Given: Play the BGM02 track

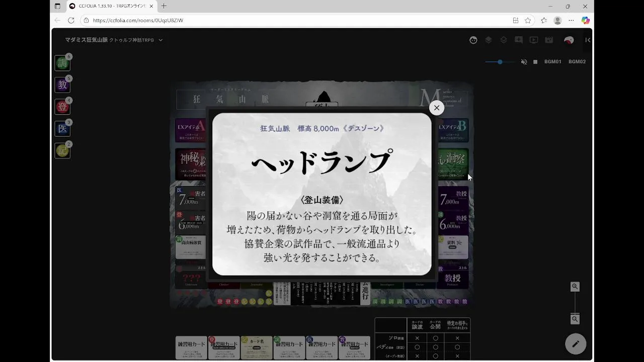Looking at the screenshot, I should click(x=577, y=62).
